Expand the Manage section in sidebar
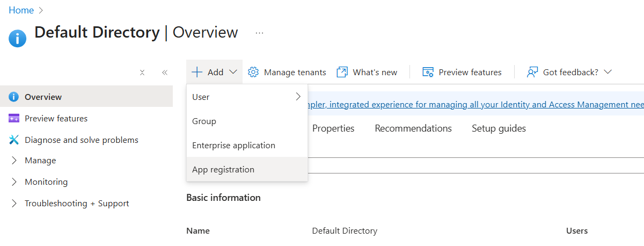 tap(14, 161)
